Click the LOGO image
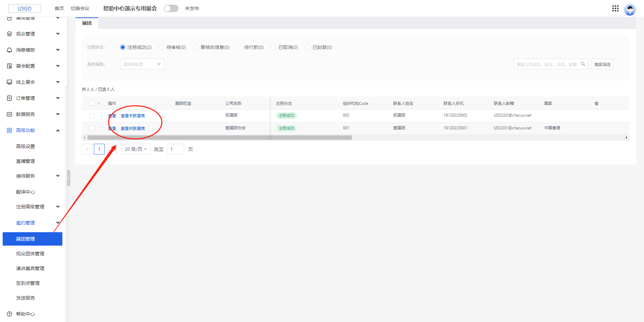The image size is (644, 322). click(24, 8)
